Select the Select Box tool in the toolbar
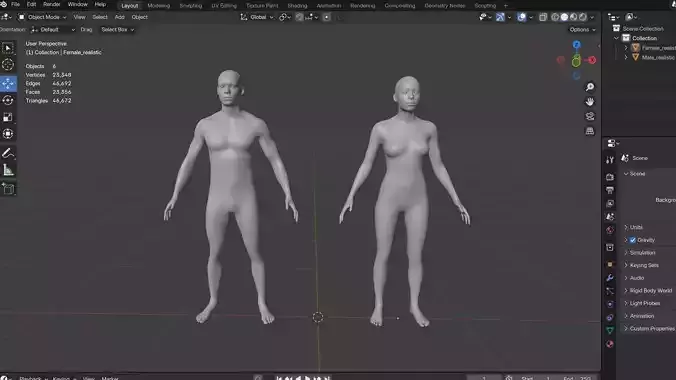 pos(8,48)
